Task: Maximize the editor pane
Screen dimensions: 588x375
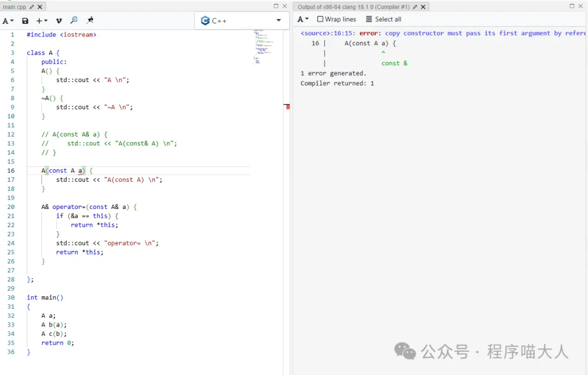Action: tap(276, 6)
